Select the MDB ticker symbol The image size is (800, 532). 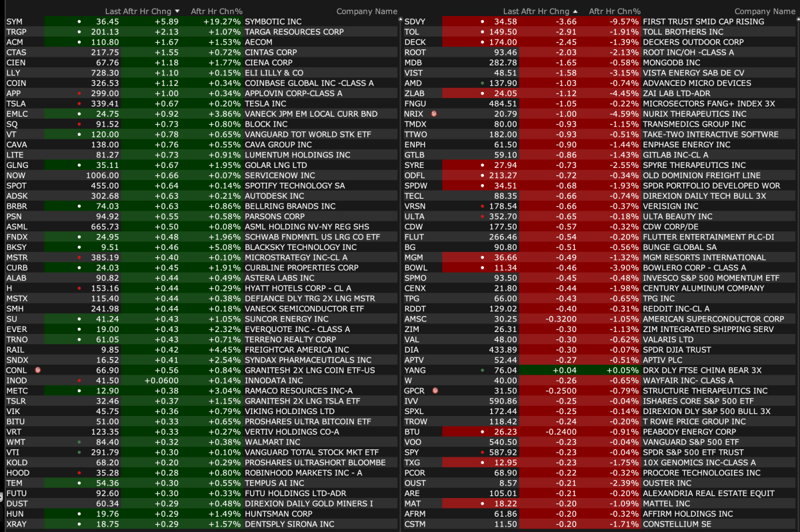coord(413,63)
